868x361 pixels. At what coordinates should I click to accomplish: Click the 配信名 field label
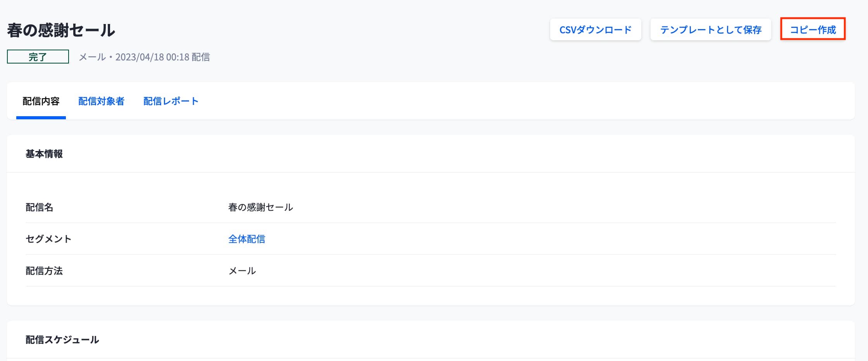pyautogui.click(x=39, y=207)
